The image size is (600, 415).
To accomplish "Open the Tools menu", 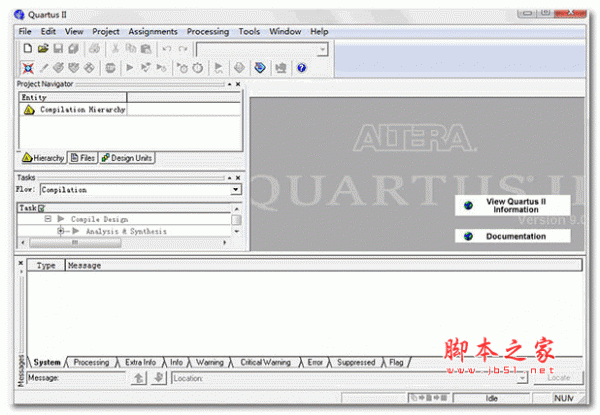I will coord(249,31).
